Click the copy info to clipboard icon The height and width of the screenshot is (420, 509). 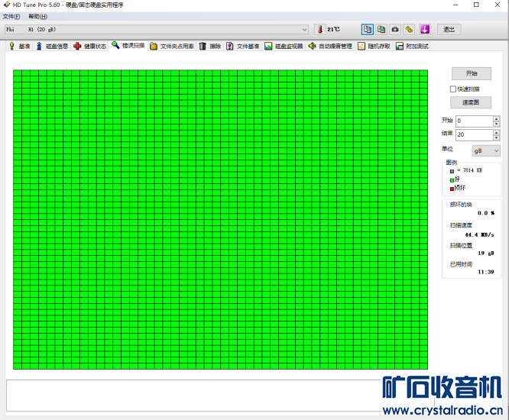point(367,30)
